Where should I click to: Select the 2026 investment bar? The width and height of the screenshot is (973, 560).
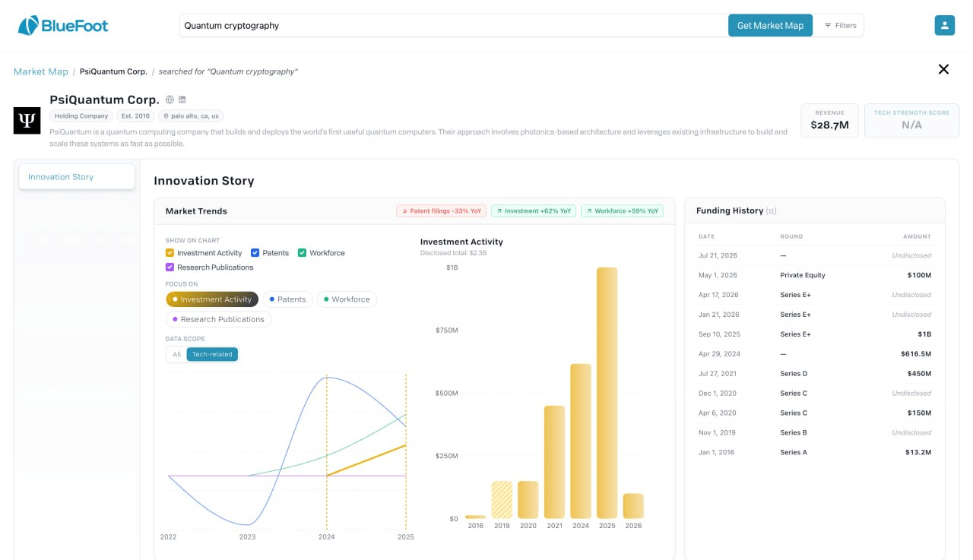click(x=633, y=506)
